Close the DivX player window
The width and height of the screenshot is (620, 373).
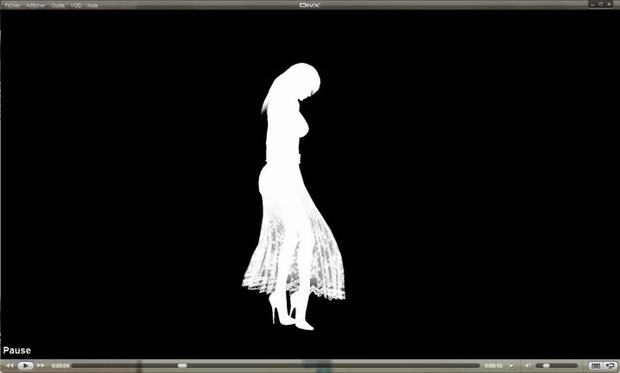tap(609, 4)
